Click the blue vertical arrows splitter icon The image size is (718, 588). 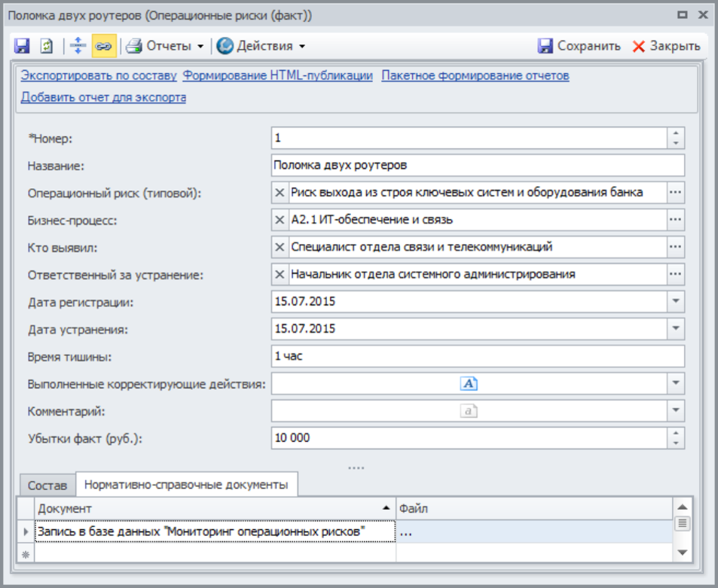point(78,46)
